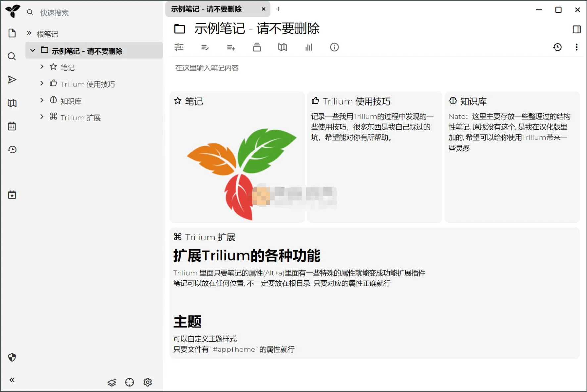Viewport: 587px width, 392px height.
Task: Open the Basic Properties ribbon panel
Action: tap(179, 47)
